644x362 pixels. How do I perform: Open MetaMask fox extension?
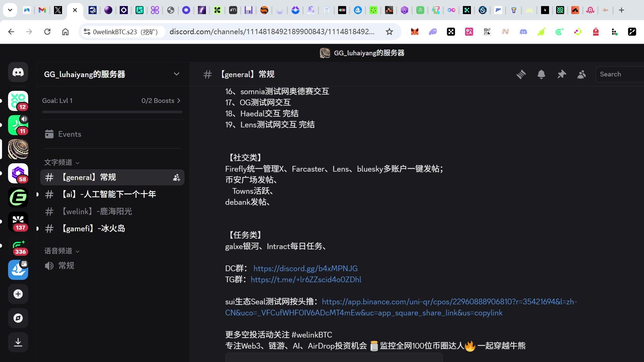[x=415, y=32]
